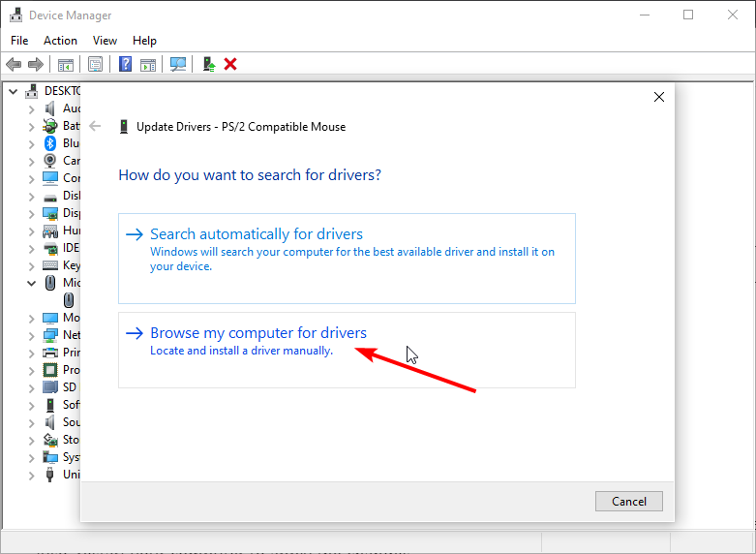Viewport: 756px width, 554px height.
Task: Click the red X uninstall device icon
Action: click(x=230, y=64)
